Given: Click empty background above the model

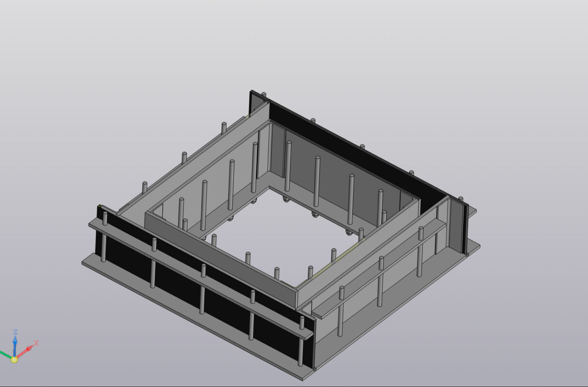Looking at the screenshot, I should point(291,44).
